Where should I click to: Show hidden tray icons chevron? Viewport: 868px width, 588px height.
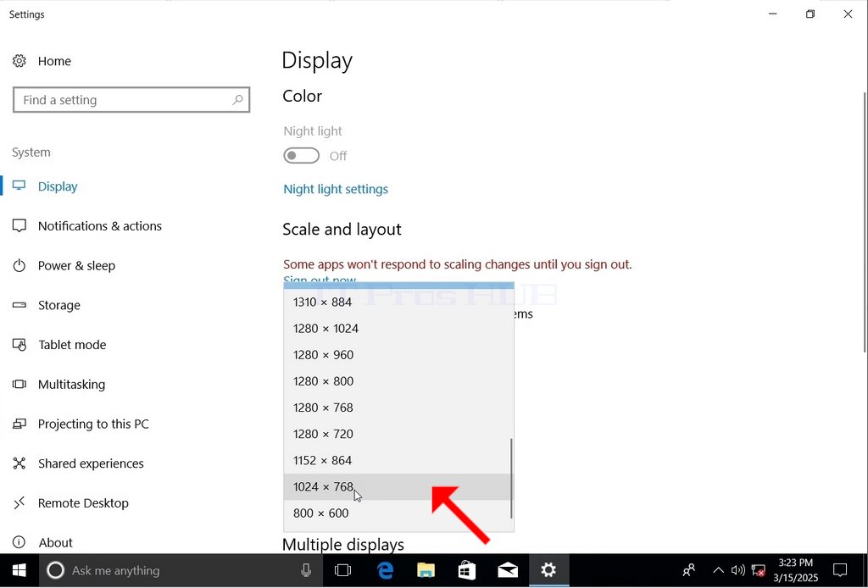718,570
